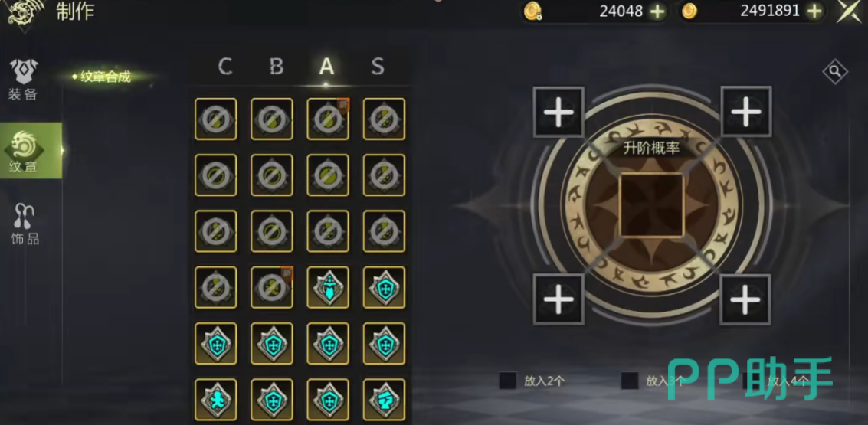Select the cyan sword emblem icon
868x425 pixels.
(328, 286)
